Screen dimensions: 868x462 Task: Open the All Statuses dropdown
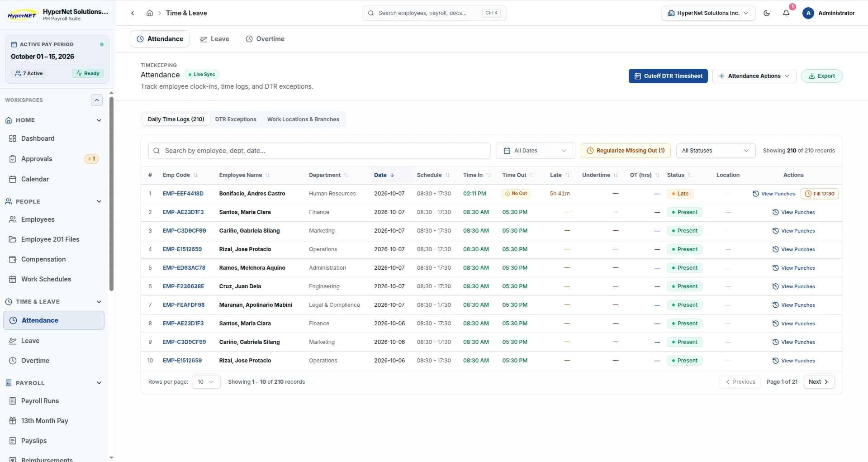pos(716,151)
